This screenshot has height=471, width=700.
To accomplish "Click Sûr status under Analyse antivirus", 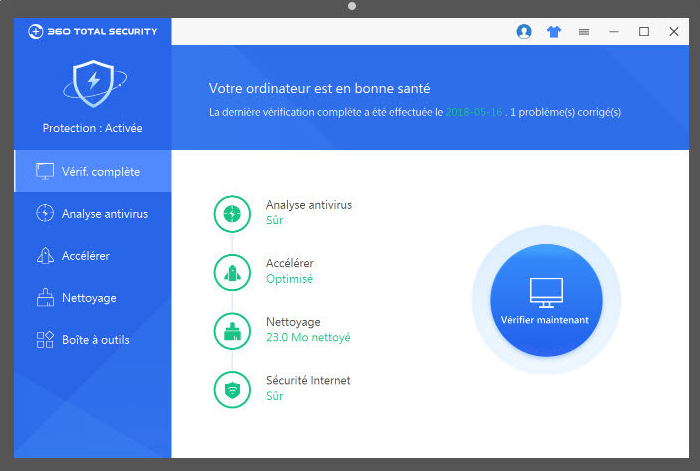I will [x=275, y=220].
